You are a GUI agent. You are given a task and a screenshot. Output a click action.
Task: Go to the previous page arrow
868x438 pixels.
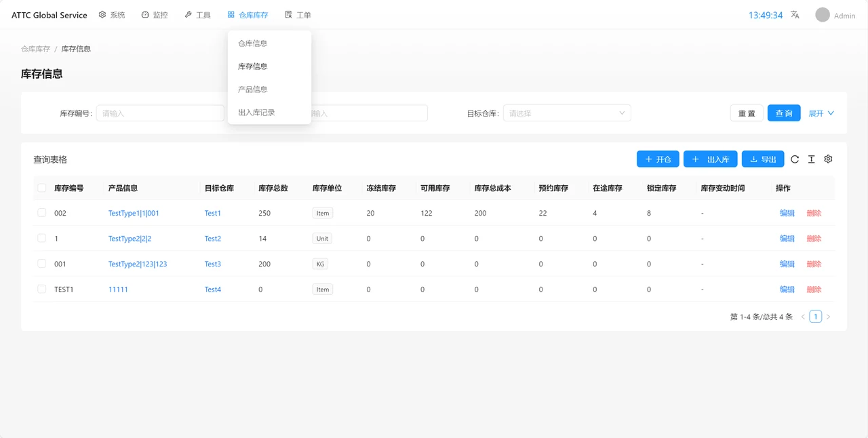(x=803, y=317)
